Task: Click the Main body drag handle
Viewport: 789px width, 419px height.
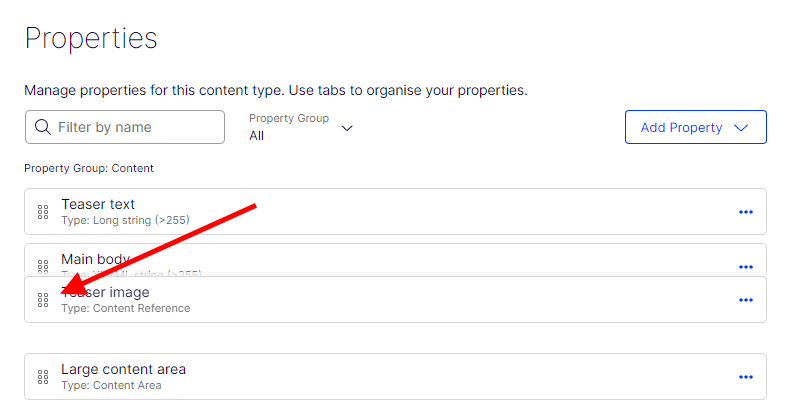Action: click(43, 266)
